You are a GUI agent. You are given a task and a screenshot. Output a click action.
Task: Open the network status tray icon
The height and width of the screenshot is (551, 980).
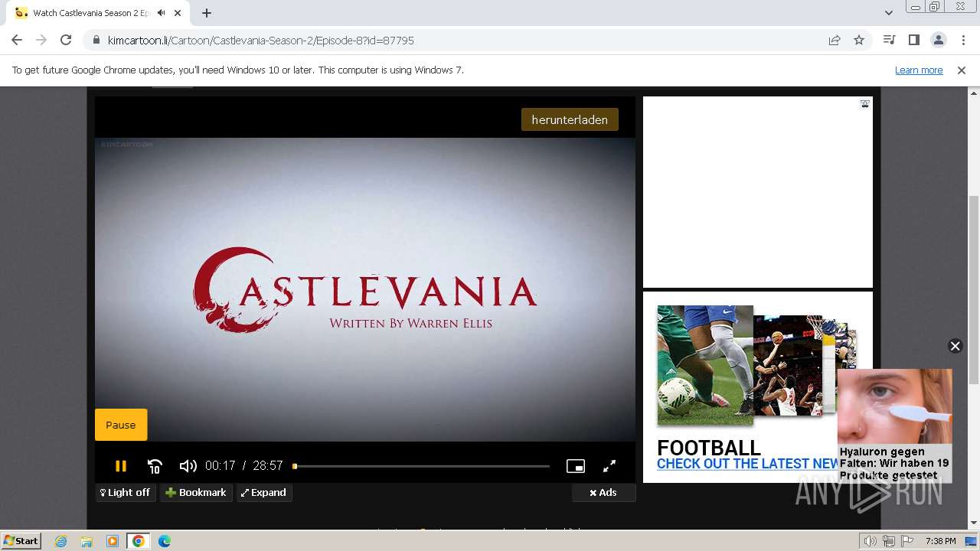point(888,541)
